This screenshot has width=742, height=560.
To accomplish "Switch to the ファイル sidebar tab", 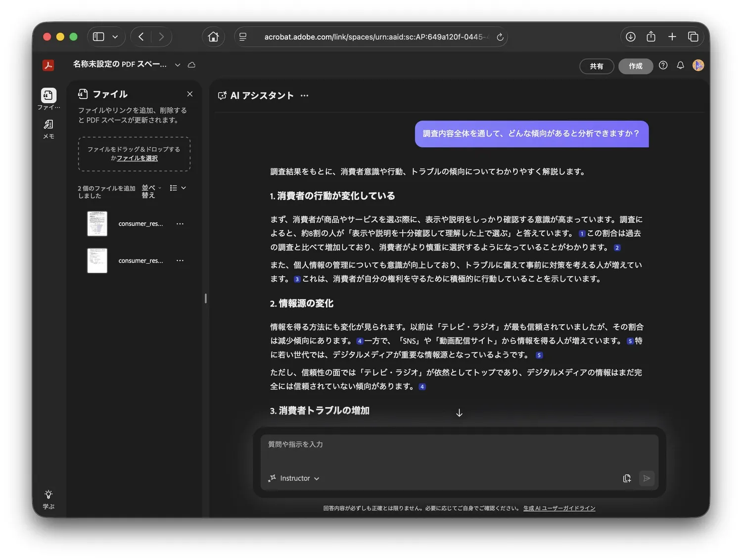I will coord(48,98).
